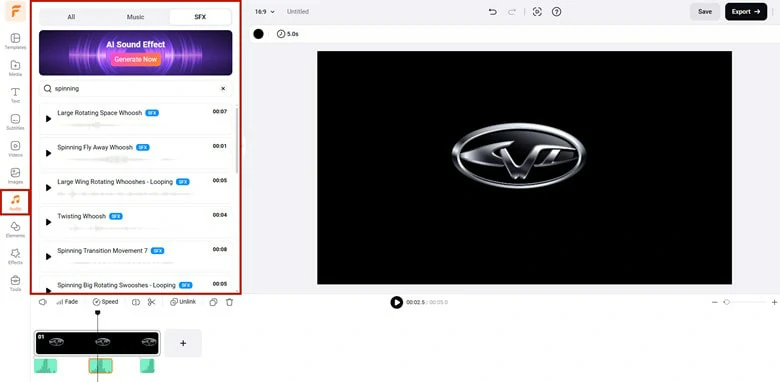This screenshot has width=780, height=382.
Task: Click the trash delete icon in timeline toolbar
Action: (229, 302)
